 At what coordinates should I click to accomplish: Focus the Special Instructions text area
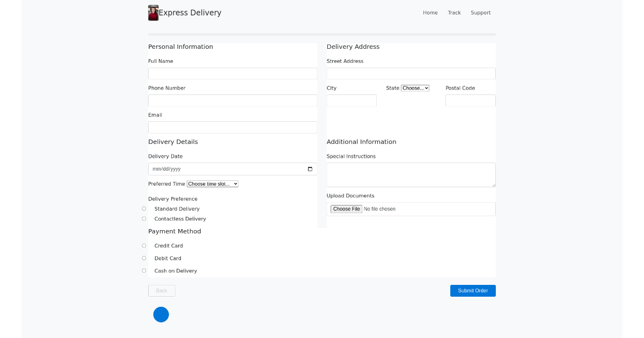(x=411, y=174)
